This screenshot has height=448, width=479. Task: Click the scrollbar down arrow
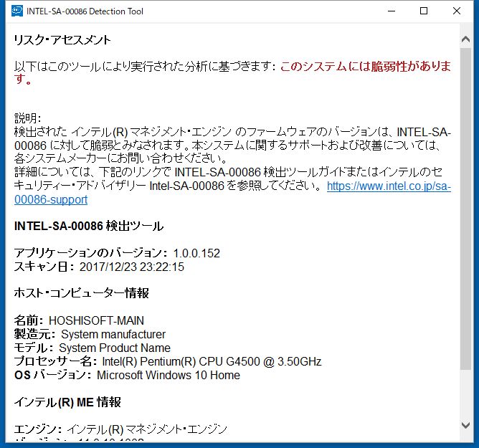pyautogui.click(x=465, y=425)
